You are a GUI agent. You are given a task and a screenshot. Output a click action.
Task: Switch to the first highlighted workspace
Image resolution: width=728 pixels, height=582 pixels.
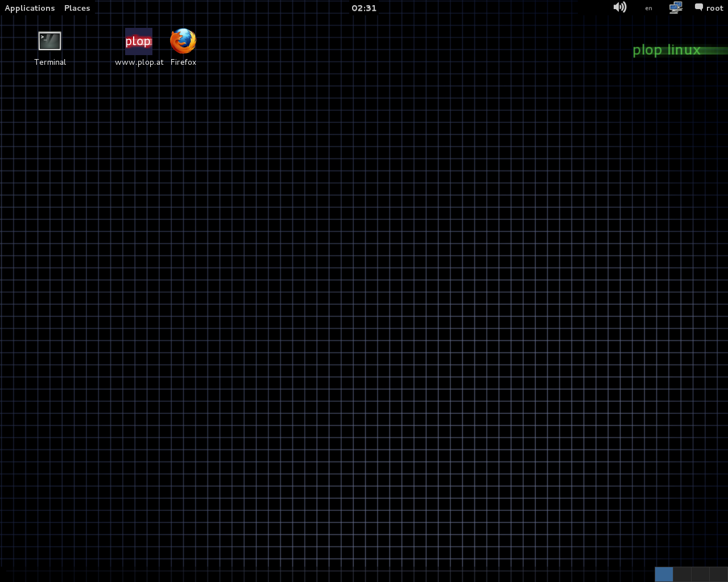coord(664,574)
